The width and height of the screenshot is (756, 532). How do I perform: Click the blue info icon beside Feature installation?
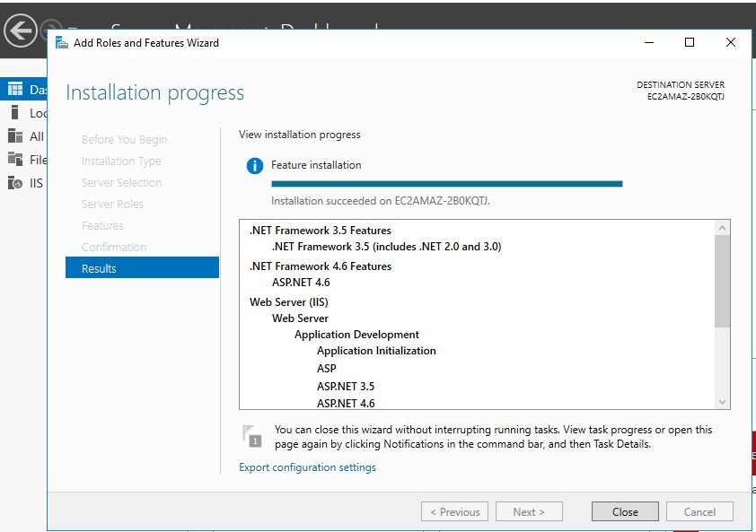[255, 166]
